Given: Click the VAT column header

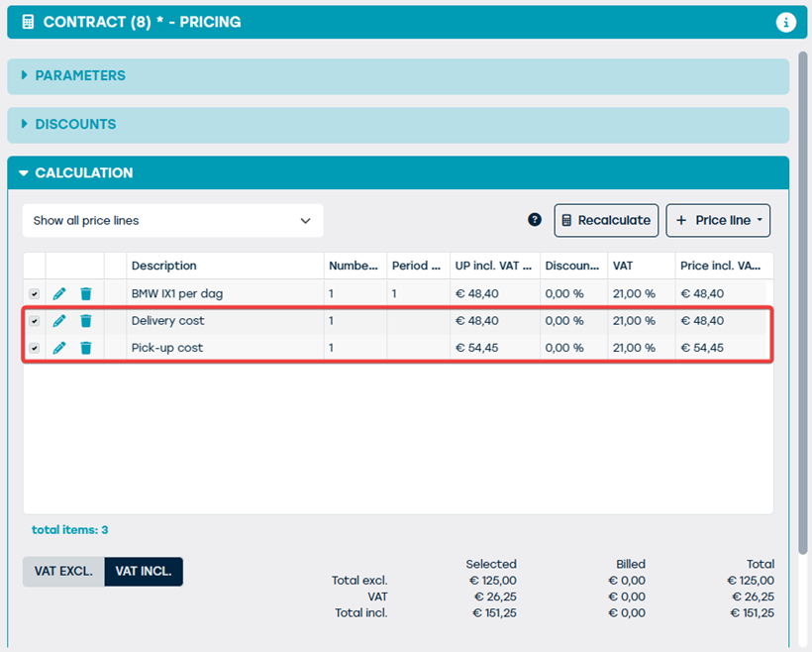Looking at the screenshot, I should tap(642, 266).
